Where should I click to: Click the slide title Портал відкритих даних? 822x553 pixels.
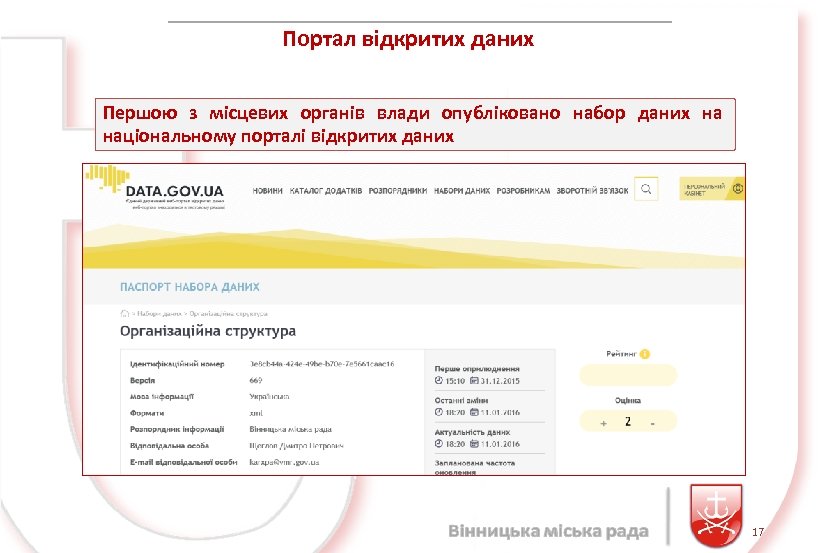tap(408, 39)
